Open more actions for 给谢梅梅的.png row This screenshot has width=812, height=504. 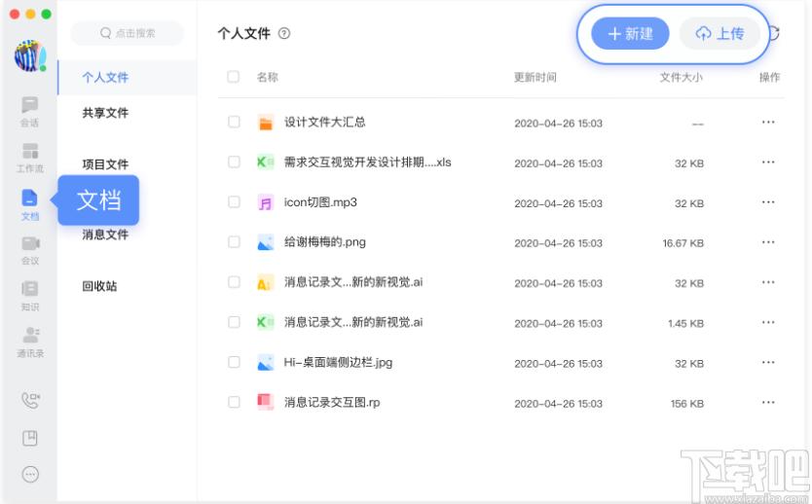(768, 242)
